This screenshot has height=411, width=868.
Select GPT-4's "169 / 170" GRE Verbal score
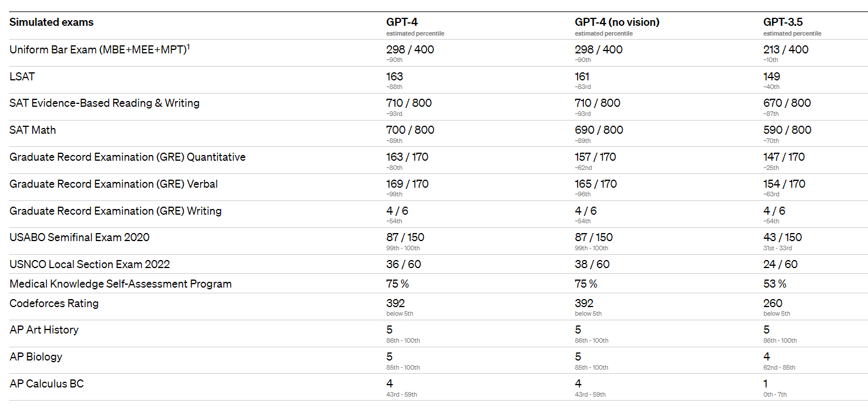(x=407, y=184)
